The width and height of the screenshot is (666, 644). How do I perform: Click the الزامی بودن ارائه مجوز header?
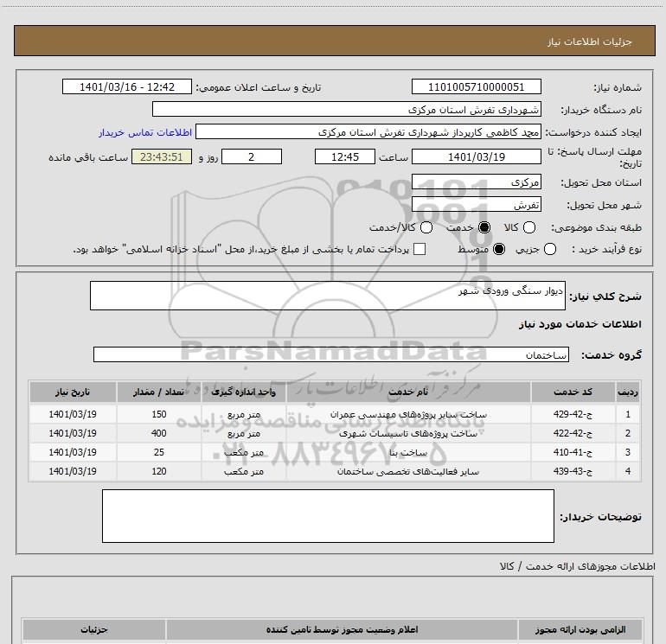click(580, 629)
